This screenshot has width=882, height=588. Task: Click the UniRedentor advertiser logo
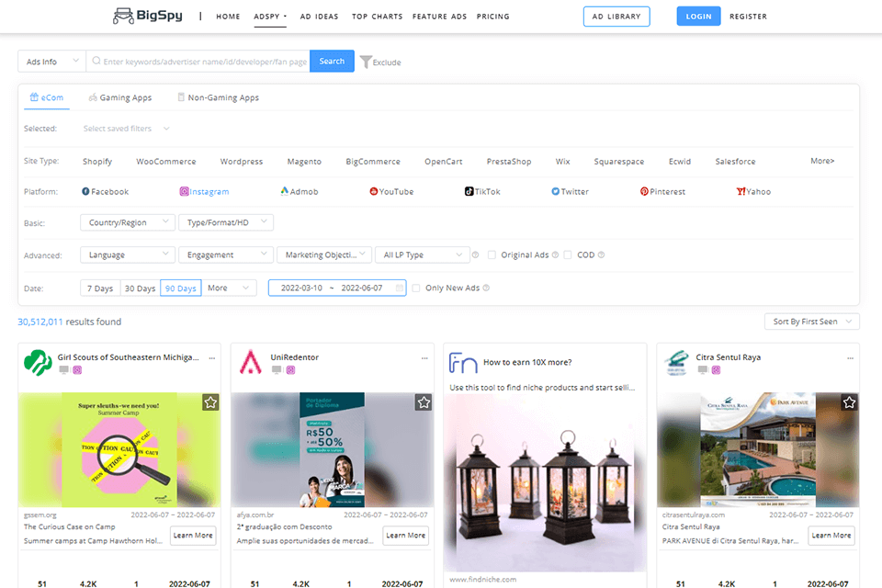pyautogui.click(x=250, y=362)
